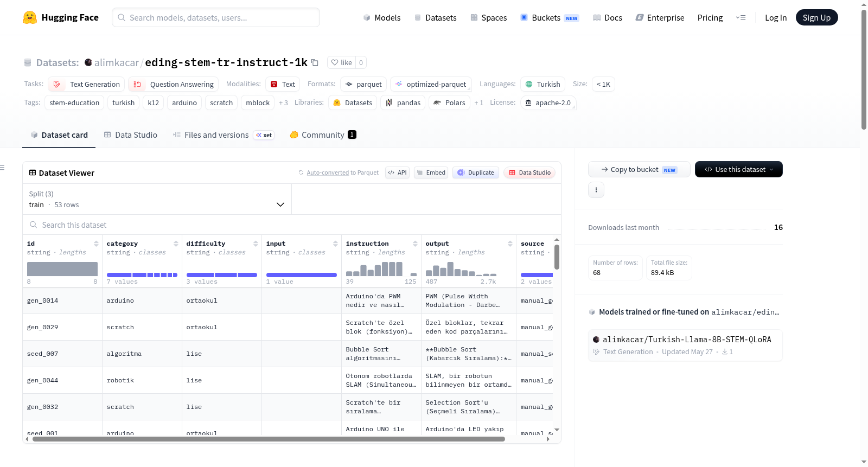
Task: Click the Copy to bucket button
Action: pos(639,169)
